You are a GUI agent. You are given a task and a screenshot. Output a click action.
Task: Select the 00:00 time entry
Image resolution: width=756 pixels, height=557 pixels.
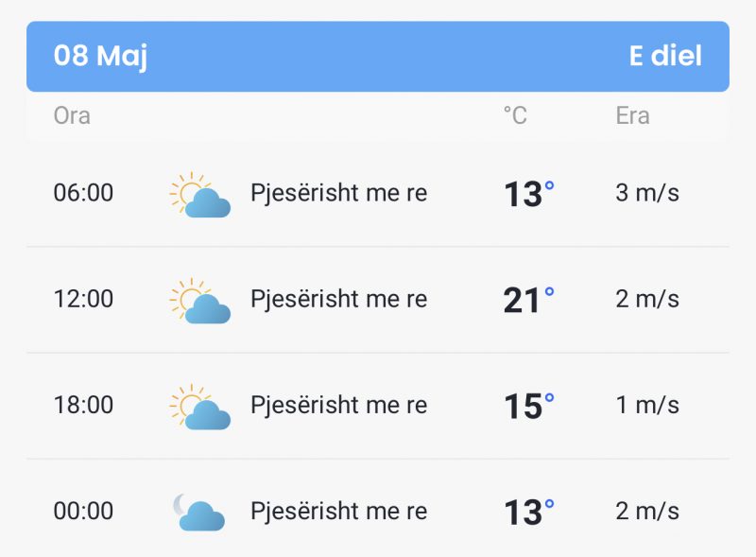click(83, 512)
